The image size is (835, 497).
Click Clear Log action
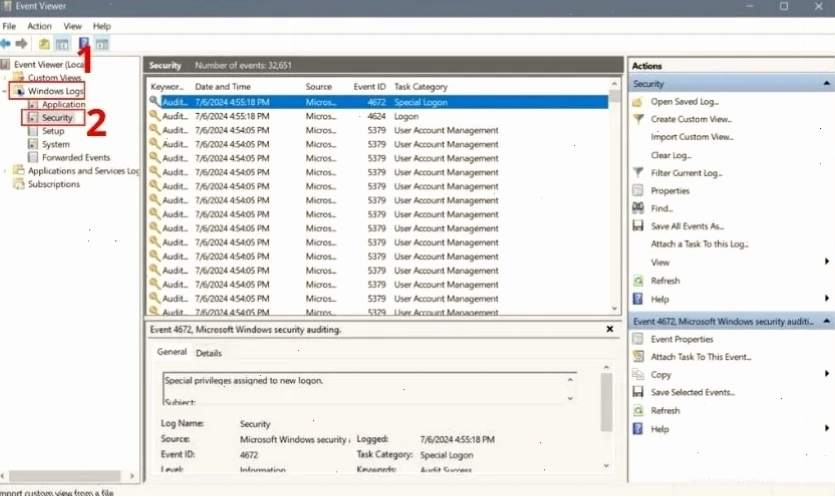point(671,156)
